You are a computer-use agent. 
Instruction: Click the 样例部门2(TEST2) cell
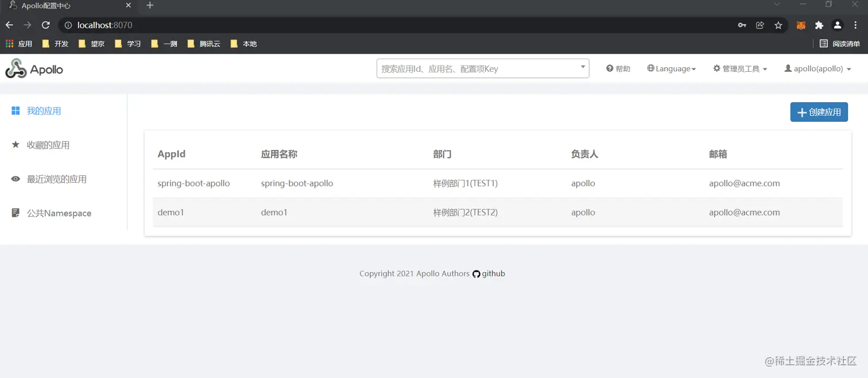[x=466, y=212]
